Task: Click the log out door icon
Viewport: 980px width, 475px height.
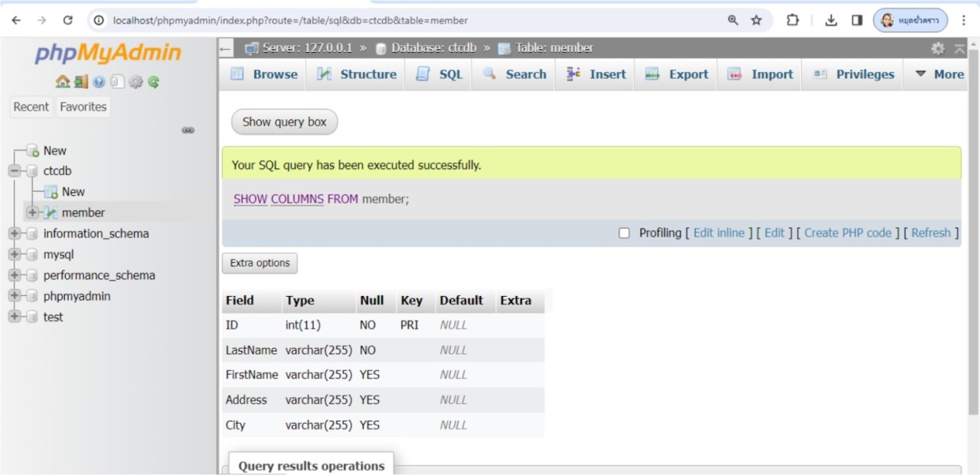Action: 80,82
